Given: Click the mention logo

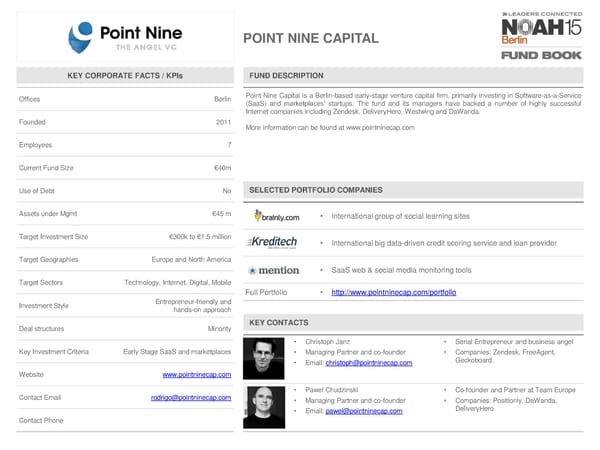Looking at the screenshot, I should [x=273, y=270].
